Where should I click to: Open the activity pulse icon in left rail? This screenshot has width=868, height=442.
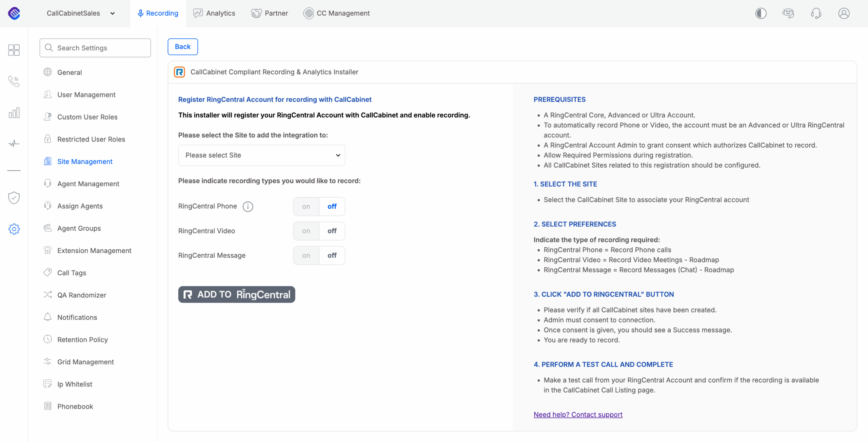14,144
